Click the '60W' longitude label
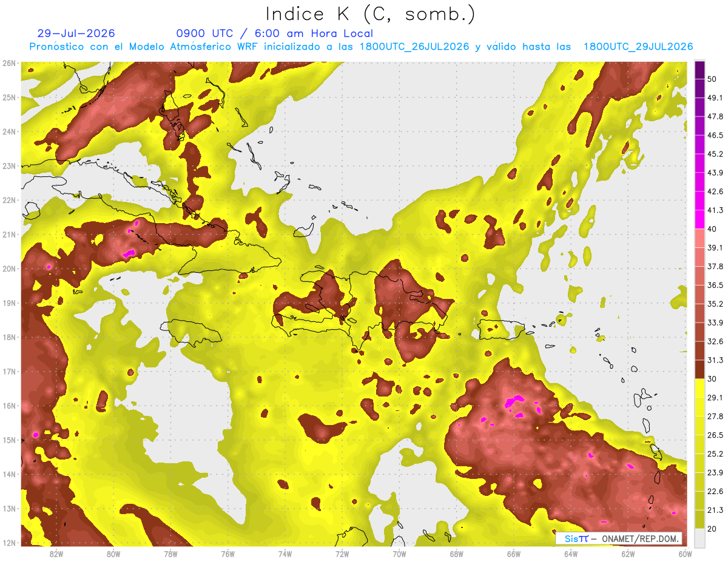Viewport: 728px width, 562px height. pos(685,554)
